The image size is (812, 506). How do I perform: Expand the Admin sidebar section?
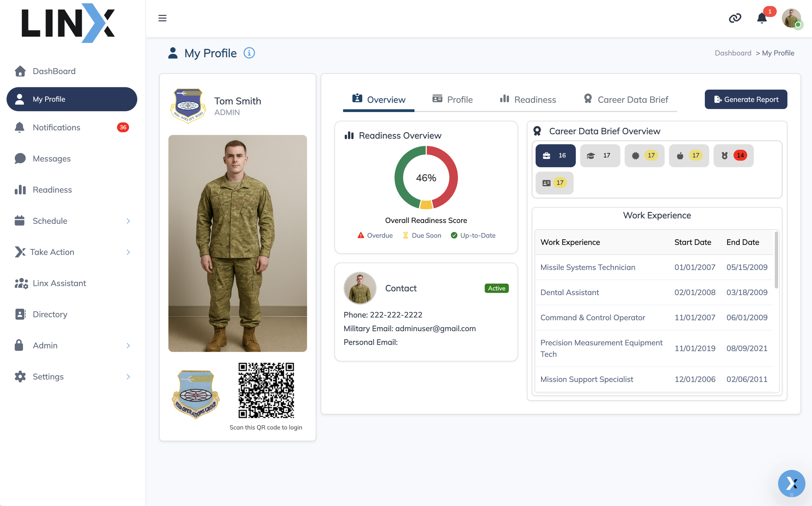(x=72, y=345)
